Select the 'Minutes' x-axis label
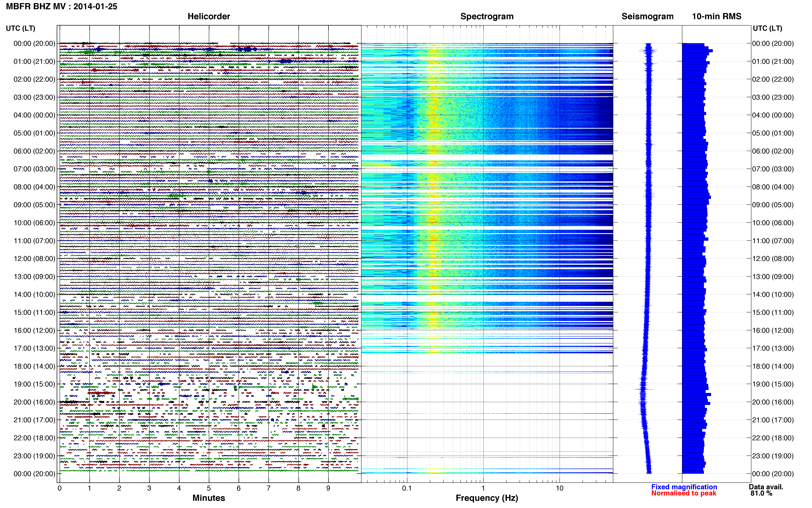The height and width of the screenshot is (508, 812). [x=209, y=498]
